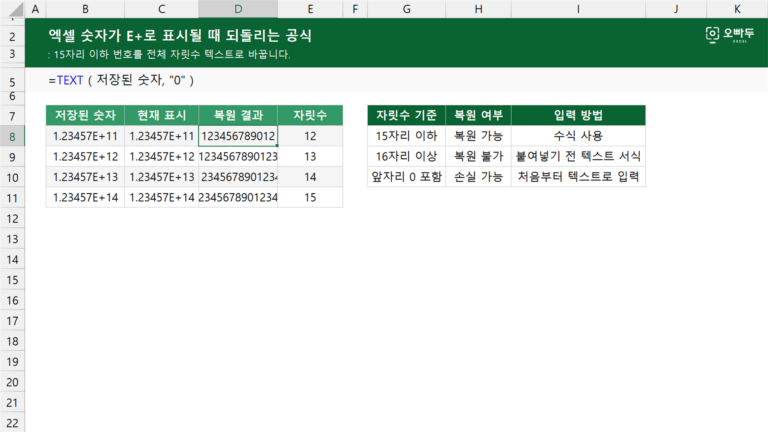Screen dimensions: 768x432
Task: Select row 22 header
Action: [x=12, y=423]
